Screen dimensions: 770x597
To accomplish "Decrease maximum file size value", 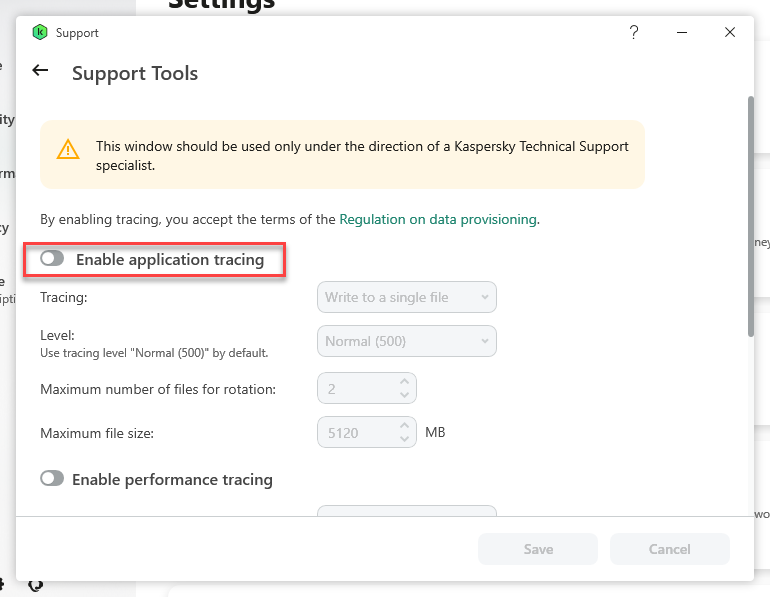I will 404,440.
